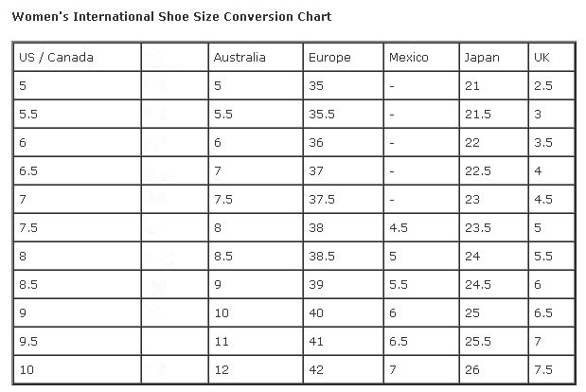Select the Europe size 42 cell

pyautogui.click(x=317, y=369)
